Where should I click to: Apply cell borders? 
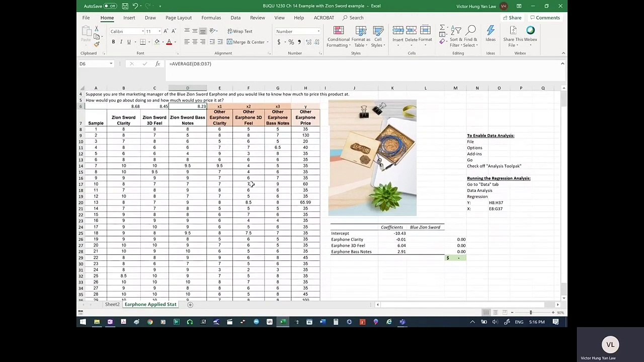(143, 42)
